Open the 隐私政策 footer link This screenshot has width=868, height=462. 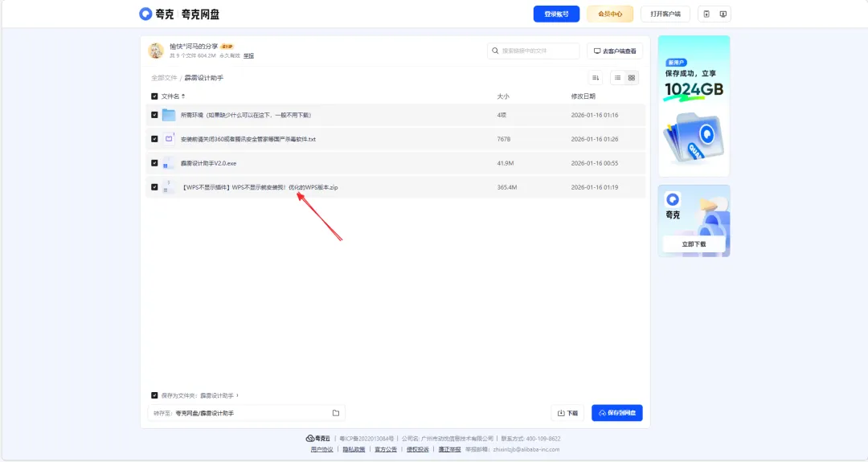[354, 450]
